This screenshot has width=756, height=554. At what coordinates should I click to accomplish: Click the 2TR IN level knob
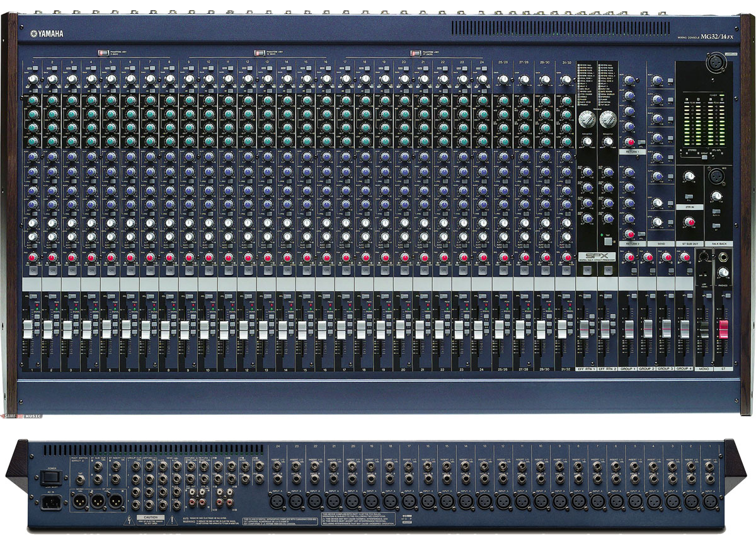point(689,176)
